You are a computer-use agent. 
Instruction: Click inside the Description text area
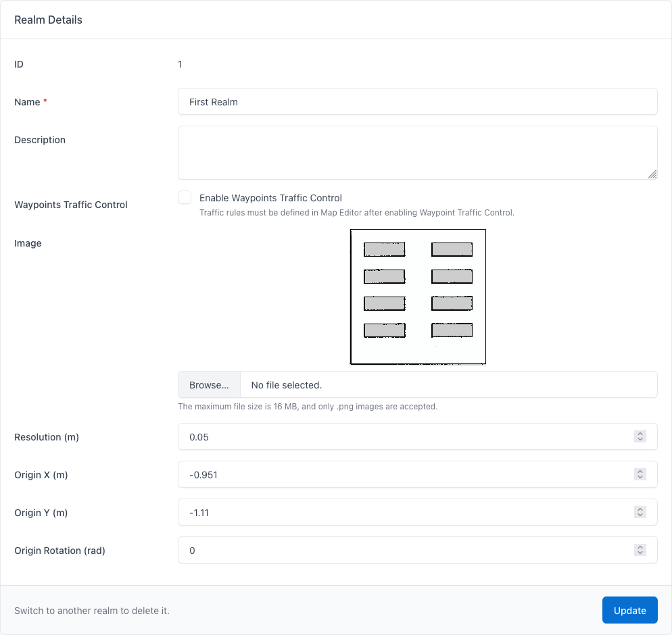click(x=417, y=152)
